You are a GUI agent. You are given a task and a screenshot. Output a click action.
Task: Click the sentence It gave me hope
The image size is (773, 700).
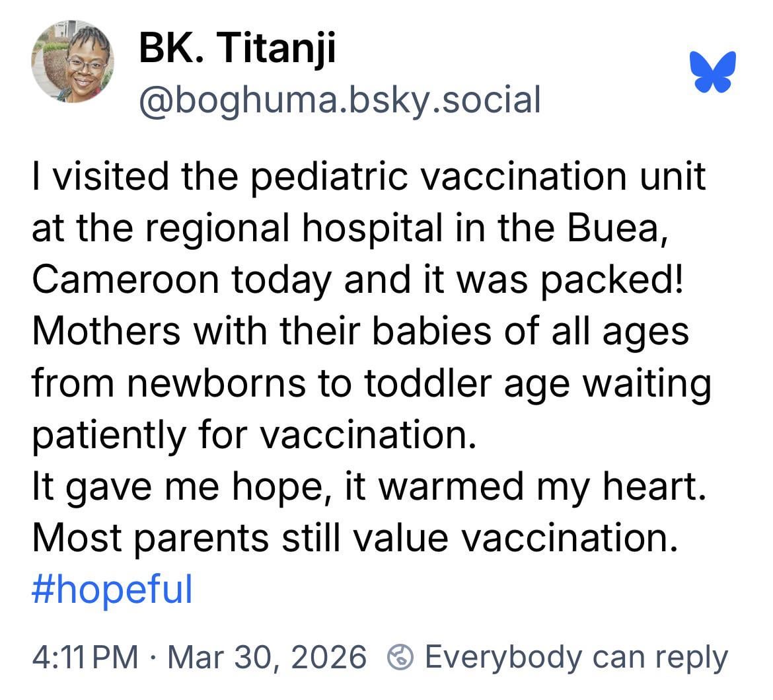pyautogui.click(x=186, y=486)
